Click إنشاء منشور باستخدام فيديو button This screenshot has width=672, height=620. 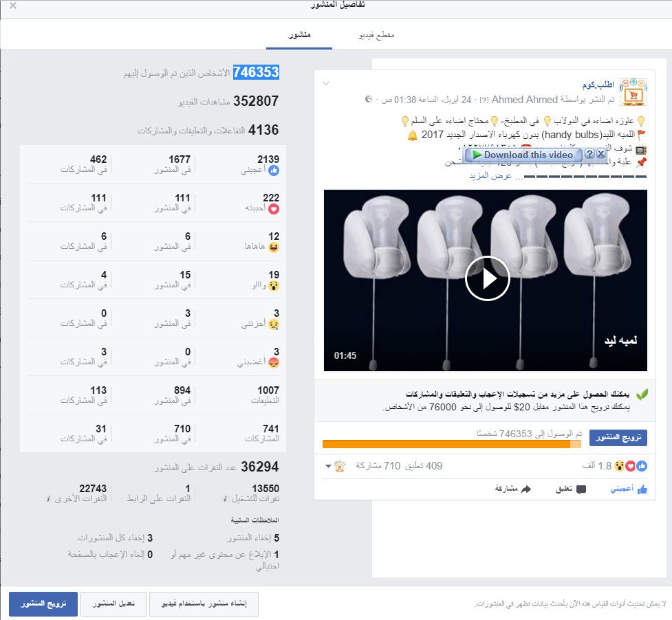(204, 604)
